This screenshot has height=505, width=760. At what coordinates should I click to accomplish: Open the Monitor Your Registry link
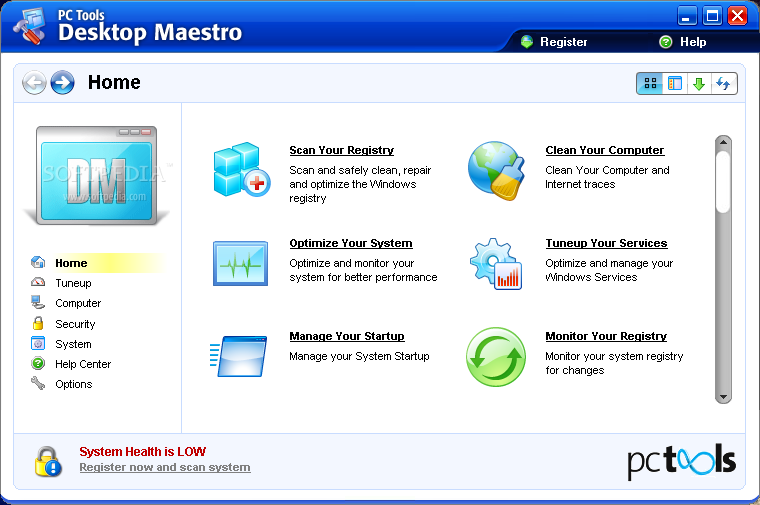pyautogui.click(x=606, y=336)
